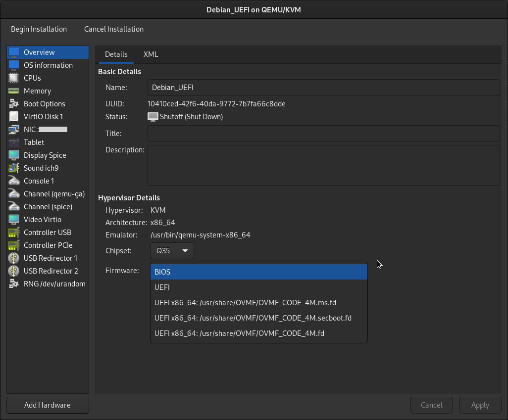The width and height of the screenshot is (508, 420).
Task: Click the USB Redirector 1 icon
Action: [x=14, y=258]
